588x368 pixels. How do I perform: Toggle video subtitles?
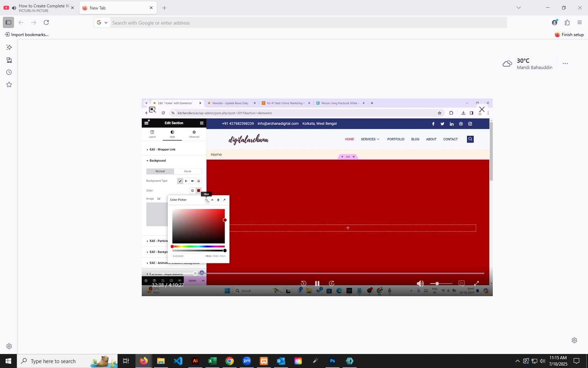pyautogui.click(x=461, y=283)
